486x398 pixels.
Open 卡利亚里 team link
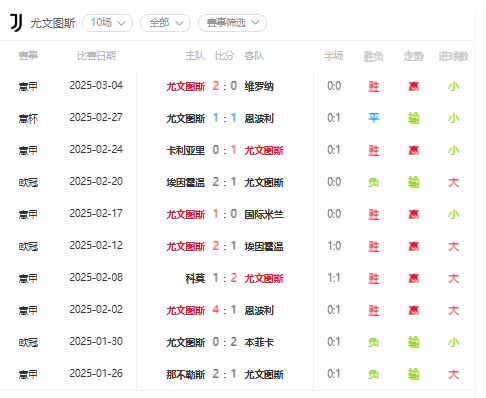(186, 150)
